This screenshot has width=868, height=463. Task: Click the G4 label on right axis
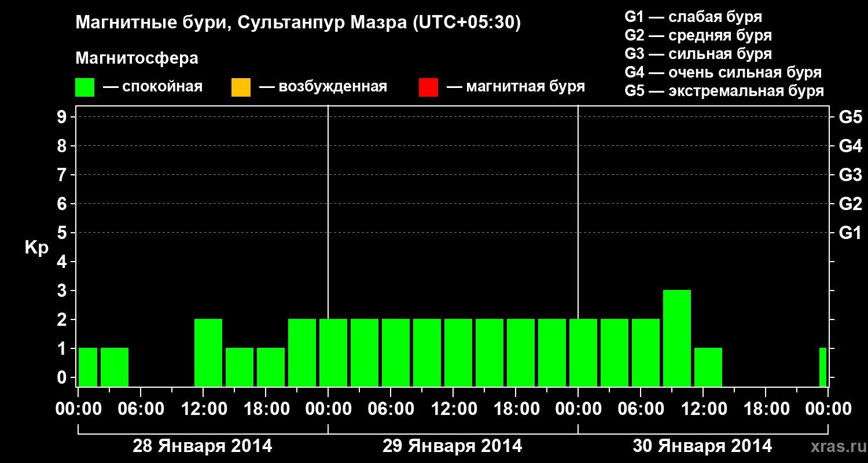(x=850, y=146)
